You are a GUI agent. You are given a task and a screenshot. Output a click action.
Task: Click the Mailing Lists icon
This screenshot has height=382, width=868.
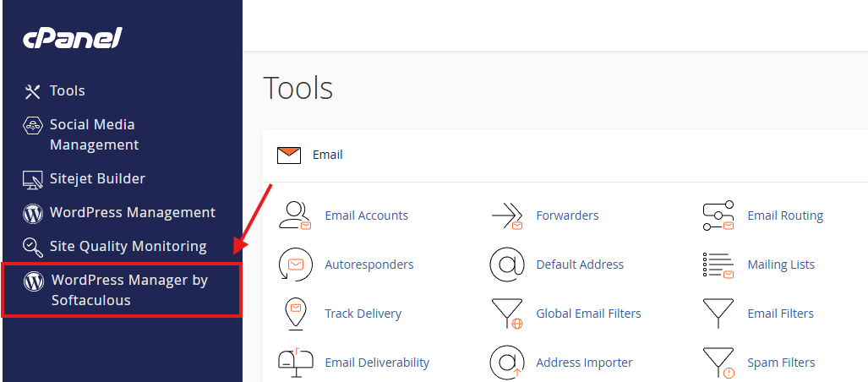tap(718, 265)
